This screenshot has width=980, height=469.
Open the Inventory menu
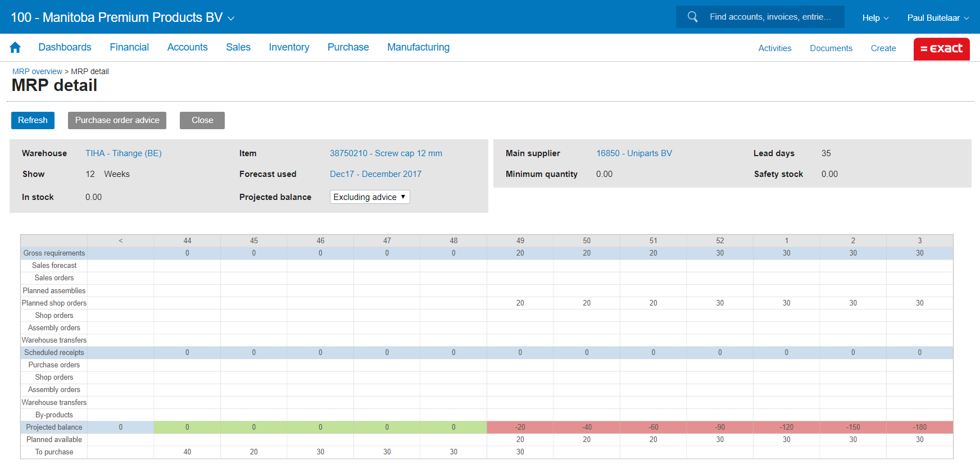click(289, 48)
